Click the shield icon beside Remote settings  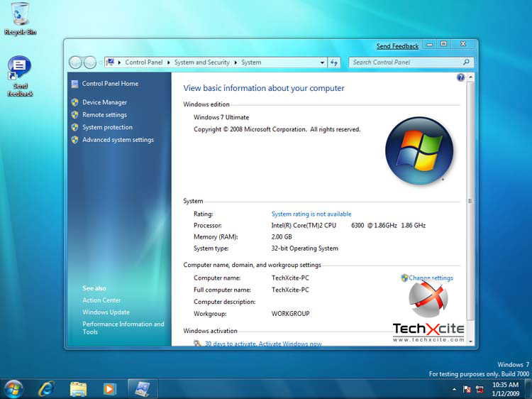[x=74, y=115]
